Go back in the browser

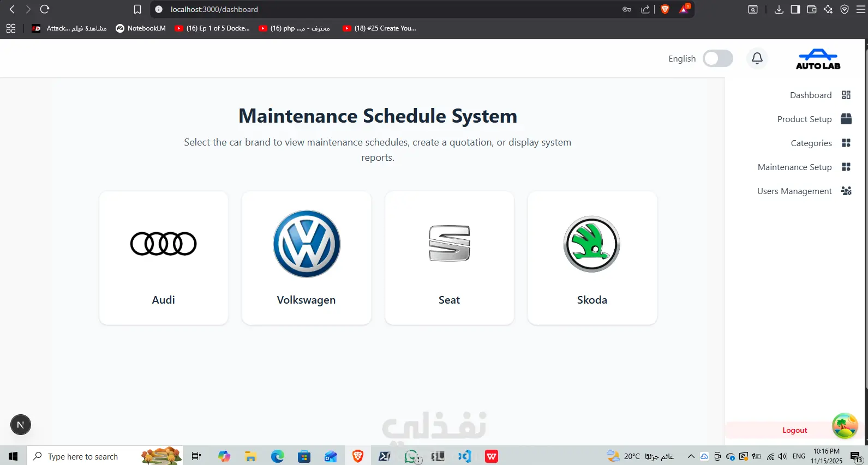(x=12, y=9)
